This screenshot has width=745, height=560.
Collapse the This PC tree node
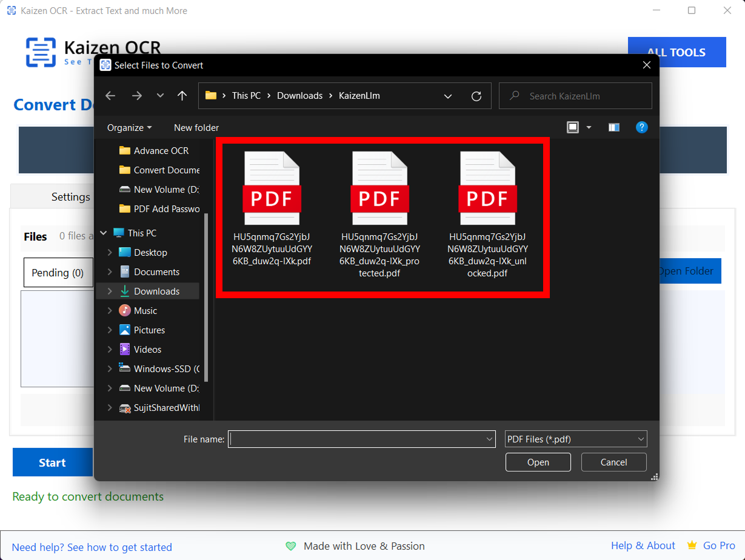[x=103, y=233]
